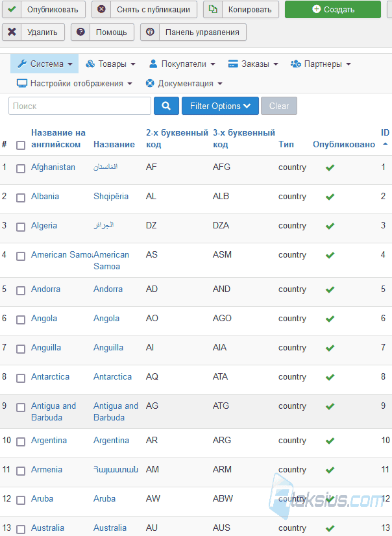Open the Заказы menu
The image size is (392, 536).
click(x=253, y=64)
